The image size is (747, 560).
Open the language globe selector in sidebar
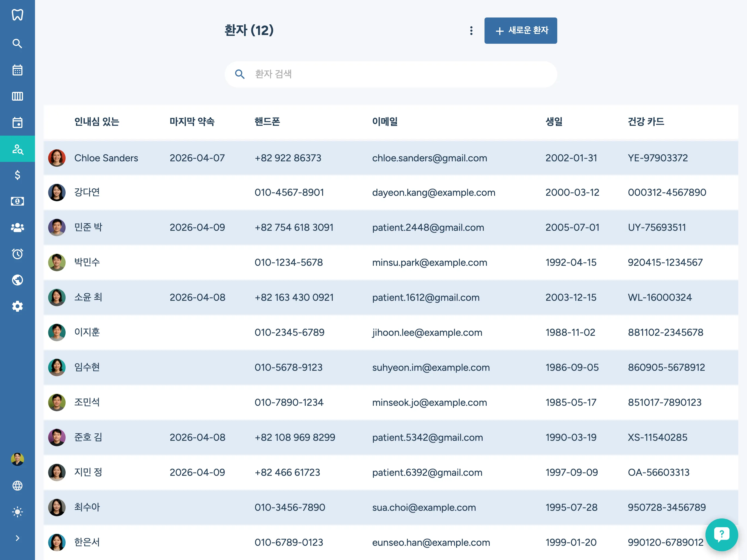(17, 485)
